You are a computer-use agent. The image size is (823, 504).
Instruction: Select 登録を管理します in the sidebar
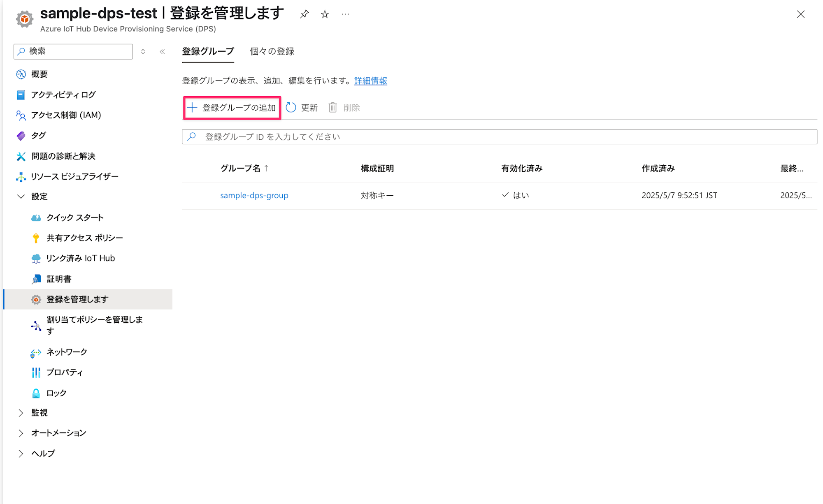88,299
